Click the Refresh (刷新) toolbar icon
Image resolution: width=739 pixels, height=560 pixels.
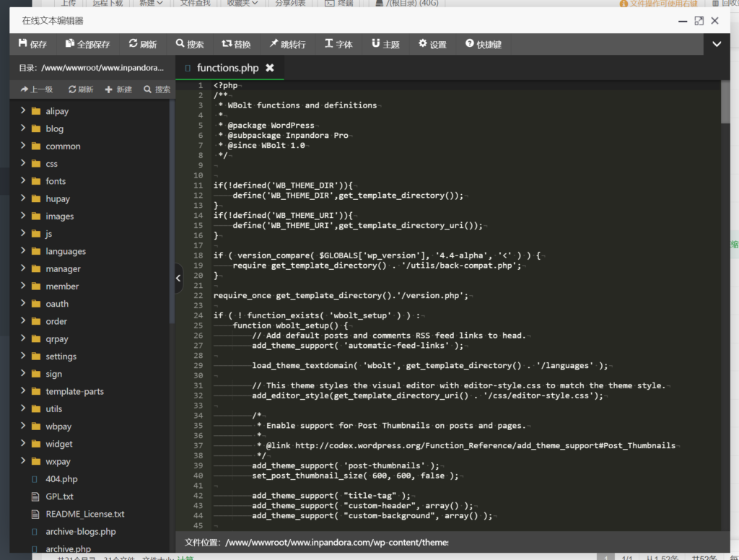point(143,44)
